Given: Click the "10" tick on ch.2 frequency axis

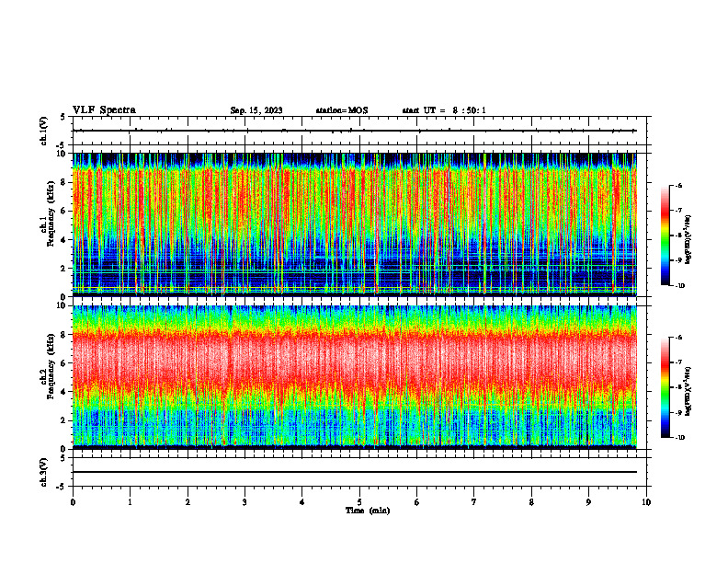Looking at the screenshot, I should pos(62,305).
